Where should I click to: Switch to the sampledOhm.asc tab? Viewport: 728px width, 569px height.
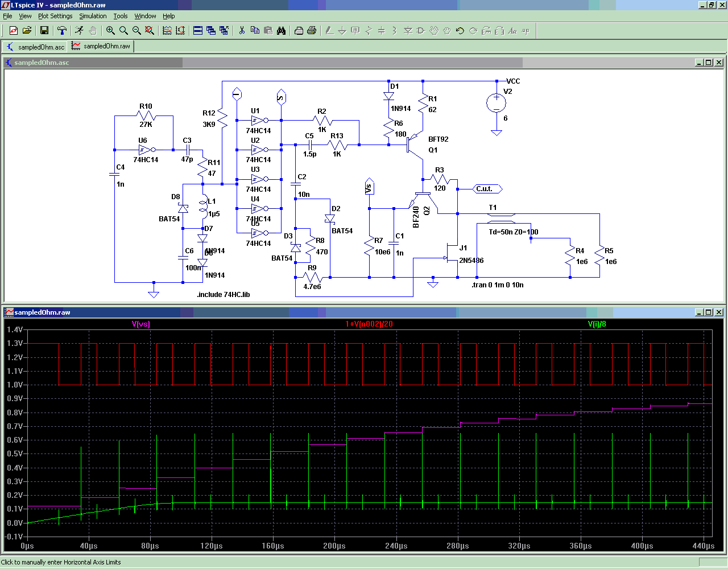click(35, 47)
